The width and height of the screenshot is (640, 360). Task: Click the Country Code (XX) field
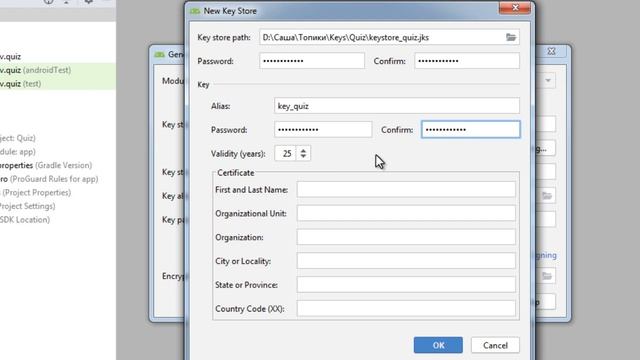tap(406, 309)
